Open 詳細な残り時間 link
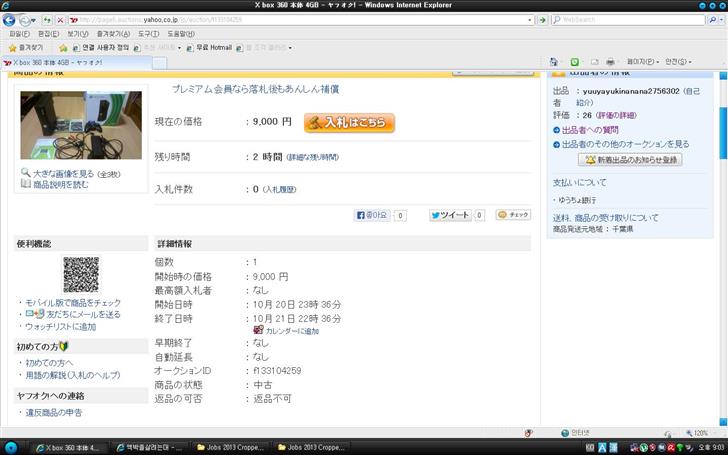This screenshot has width=728, height=455. click(313, 157)
